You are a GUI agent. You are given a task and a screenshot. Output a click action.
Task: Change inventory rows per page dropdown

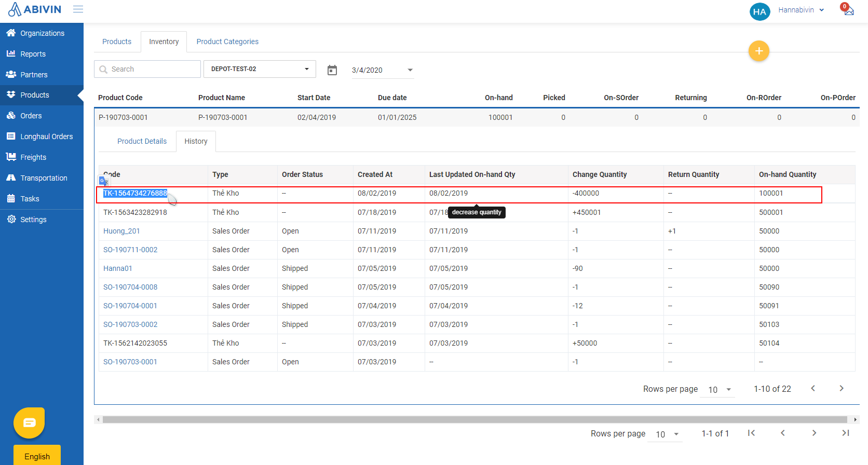pyautogui.click(x=665, y=434)
